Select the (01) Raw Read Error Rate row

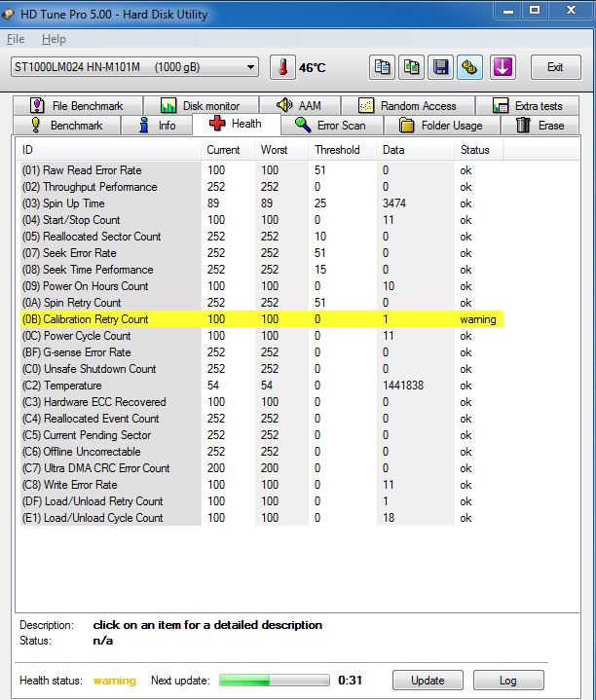[262, 170]
